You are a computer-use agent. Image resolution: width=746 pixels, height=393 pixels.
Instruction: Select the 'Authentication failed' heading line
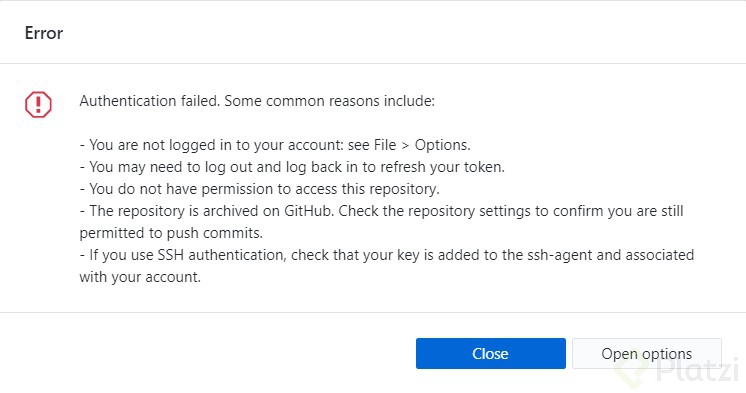pos(257,101)
